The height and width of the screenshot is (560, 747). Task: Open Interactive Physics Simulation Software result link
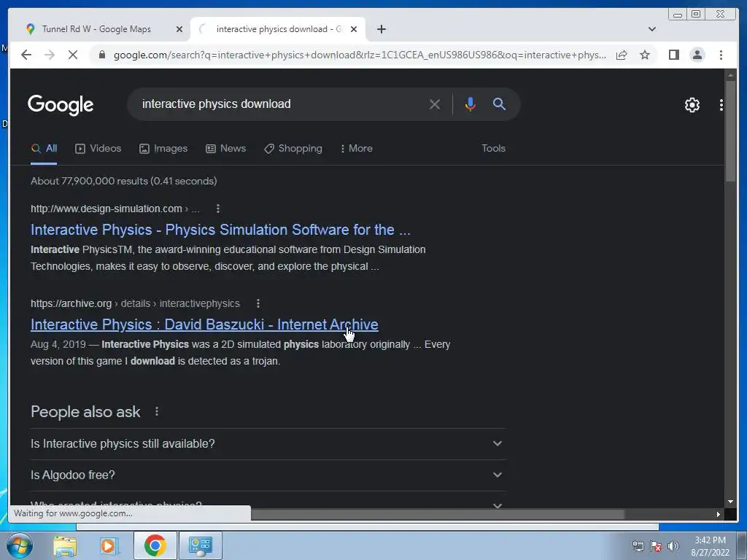coord(220,230)
